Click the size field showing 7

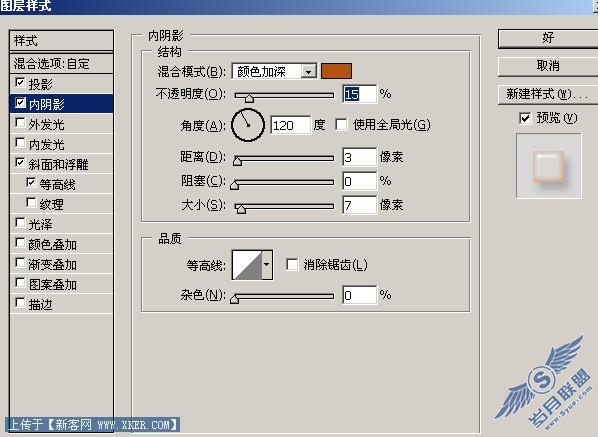coord(360,205)
